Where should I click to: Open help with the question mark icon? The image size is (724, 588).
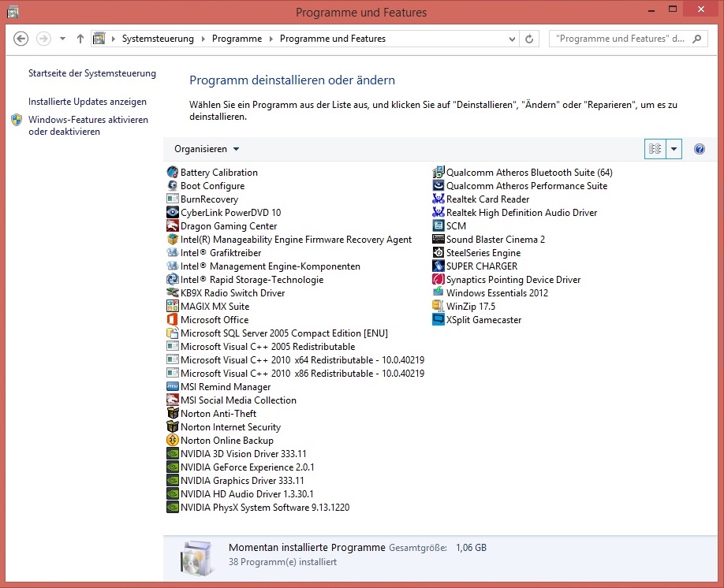coord(699,149)
